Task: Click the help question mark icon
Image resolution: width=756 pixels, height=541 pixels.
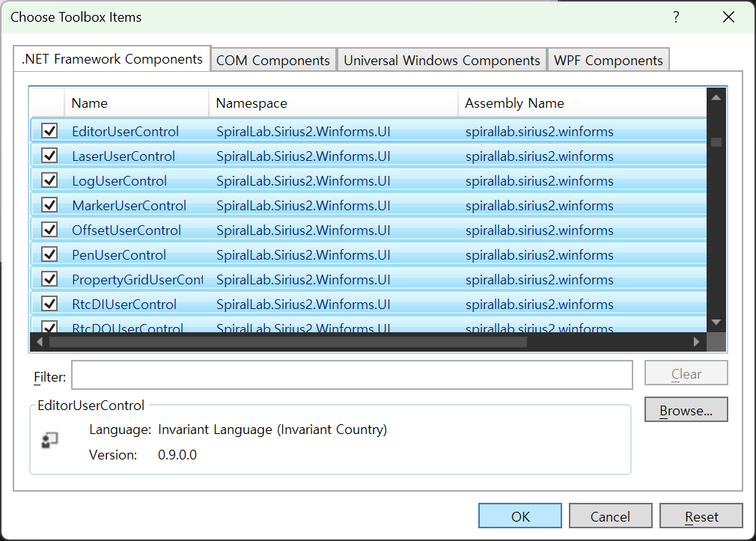Action: point(676,17)
